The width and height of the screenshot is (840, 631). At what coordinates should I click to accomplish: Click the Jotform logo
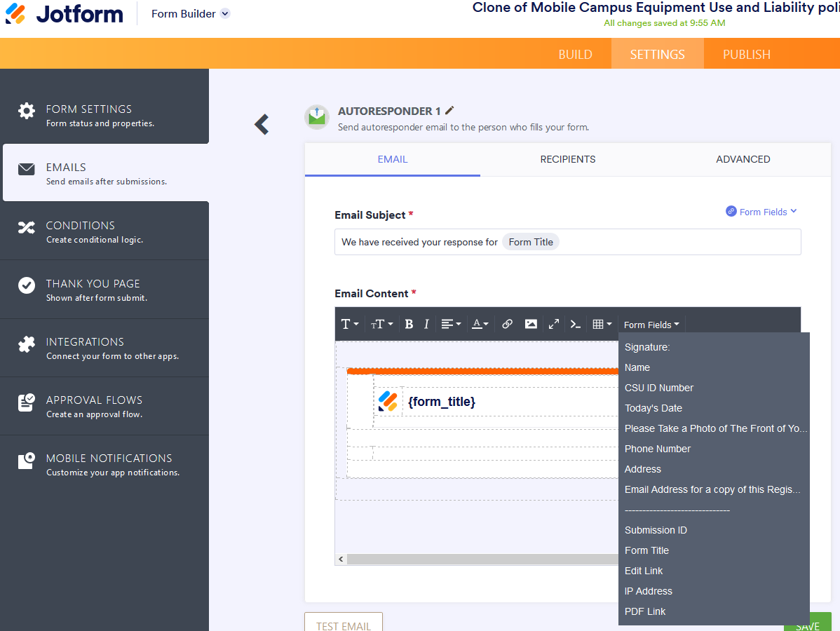[64, 13]
